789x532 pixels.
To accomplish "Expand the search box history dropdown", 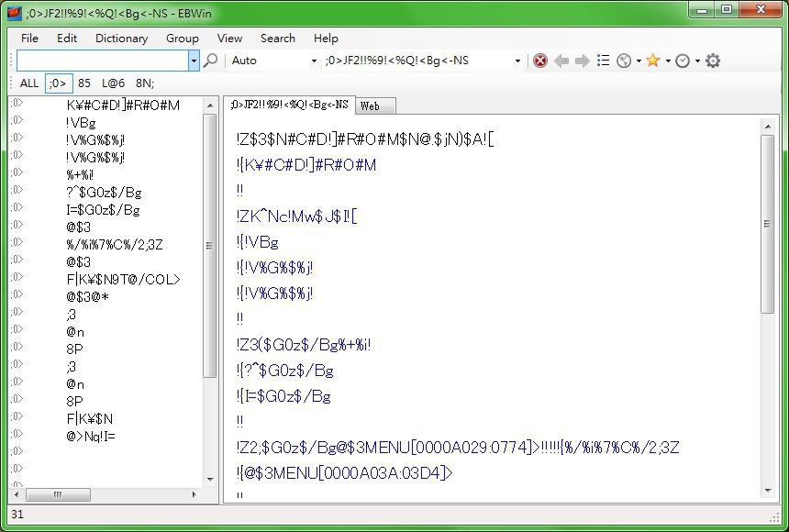I will [194, 61].
